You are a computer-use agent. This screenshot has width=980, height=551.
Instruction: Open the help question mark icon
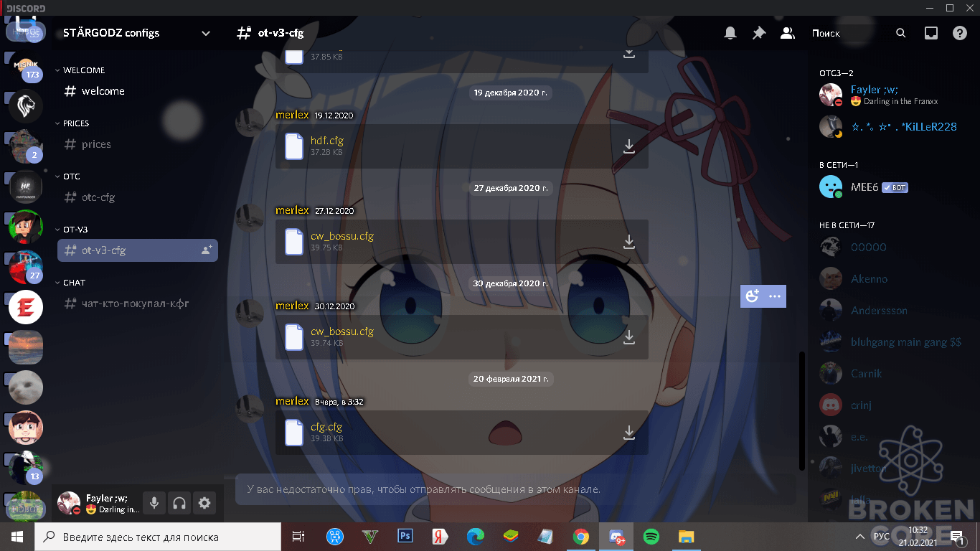coord(960,33)
